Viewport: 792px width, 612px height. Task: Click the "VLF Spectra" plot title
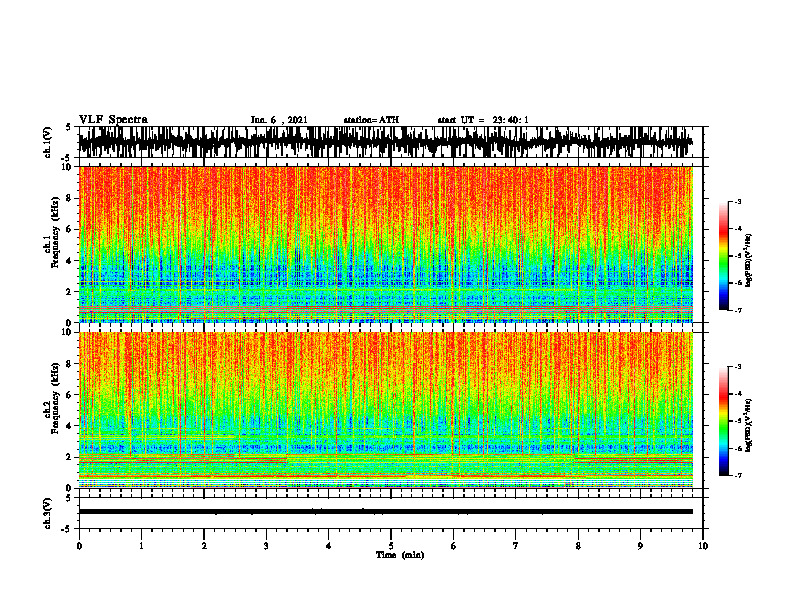pyautogui.click(x=113, y=120)
